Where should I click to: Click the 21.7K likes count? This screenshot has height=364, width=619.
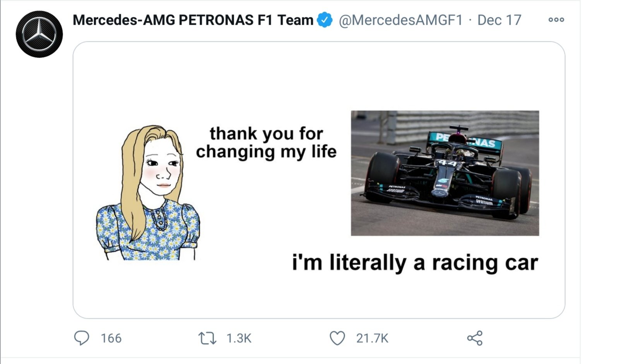(x=372, y=338)
